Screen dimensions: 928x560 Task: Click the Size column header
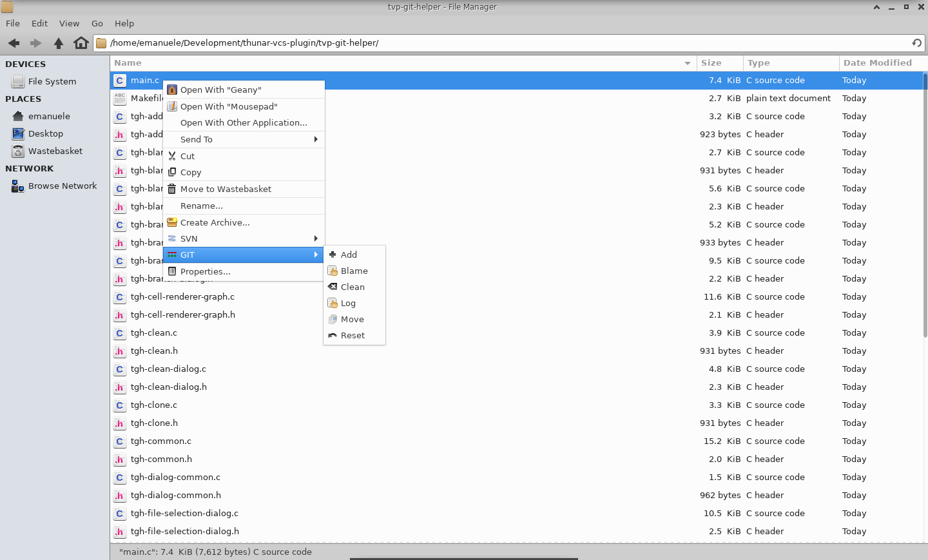tap(720, 63)
